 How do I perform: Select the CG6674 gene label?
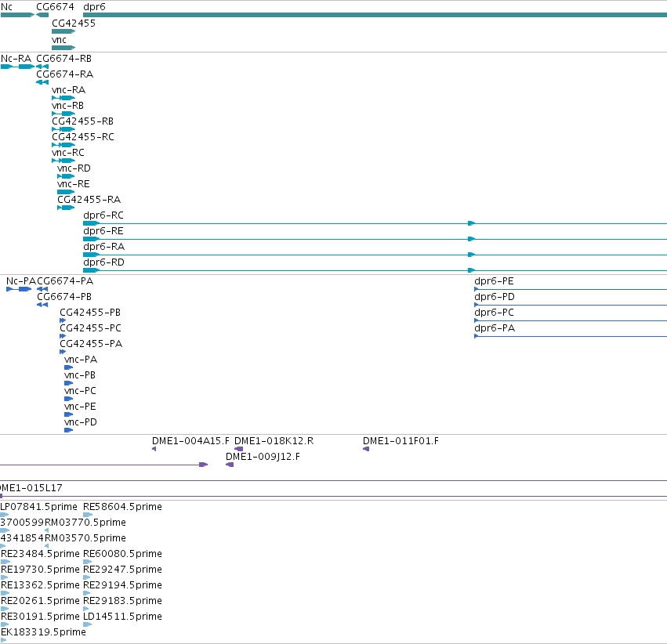coord(55,7)
